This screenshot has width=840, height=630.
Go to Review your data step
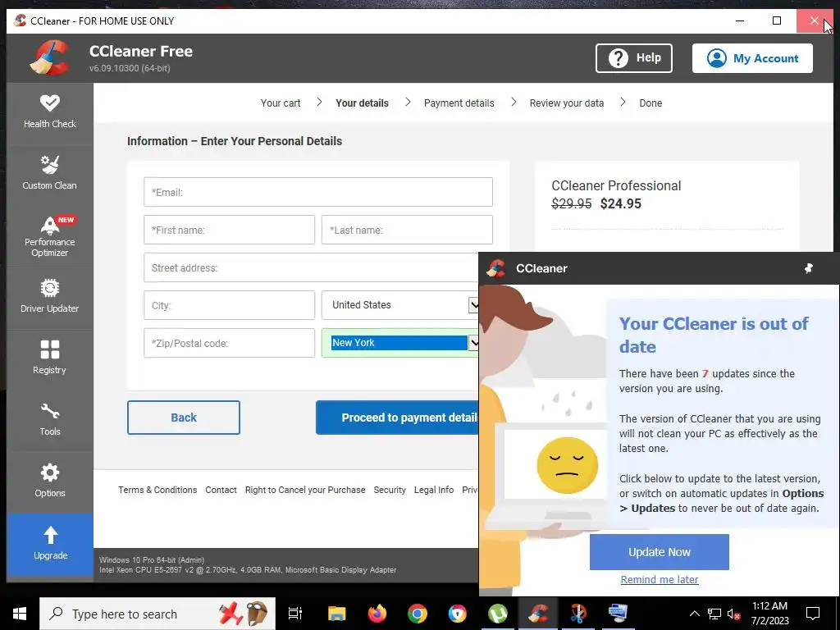[x=567, y=103]
